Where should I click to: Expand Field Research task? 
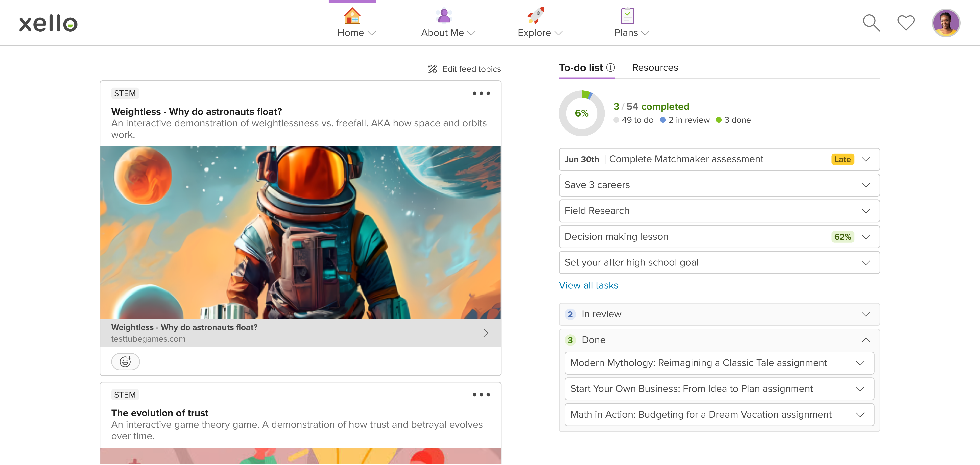point(866,211)
